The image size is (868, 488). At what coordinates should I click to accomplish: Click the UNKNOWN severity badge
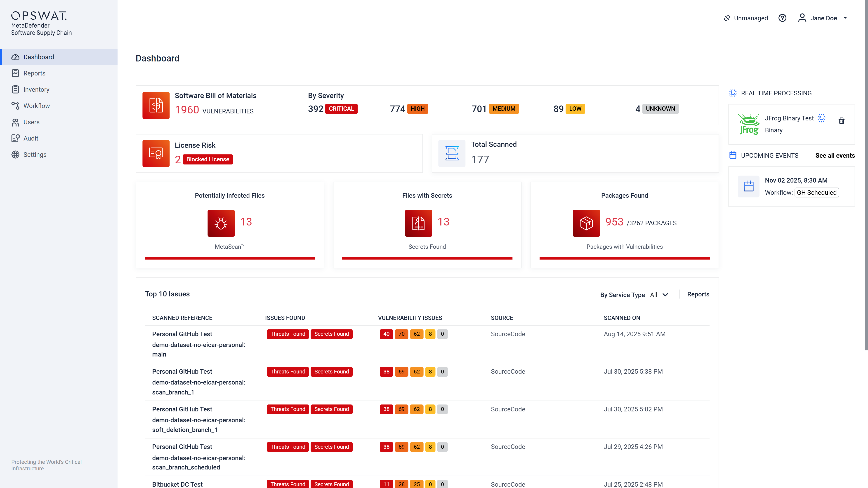click(x=660, y=109)
